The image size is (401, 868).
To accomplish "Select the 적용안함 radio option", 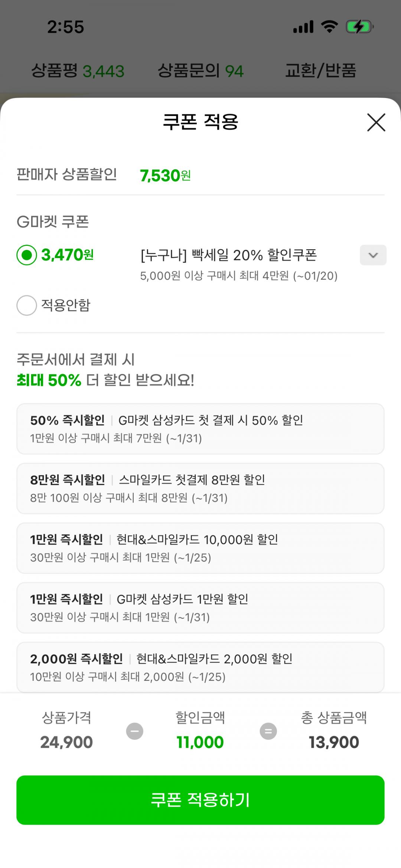I will 27,305.
